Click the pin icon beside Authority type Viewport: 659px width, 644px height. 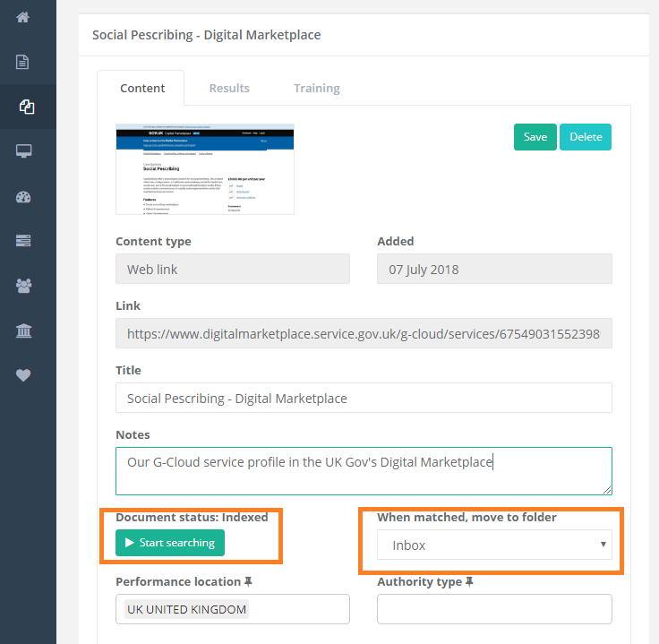(469, 581)
